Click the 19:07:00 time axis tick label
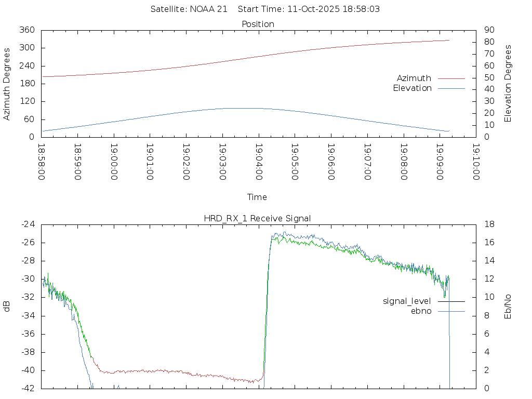Screen dimensions: 532x399 tap(367, 162)
